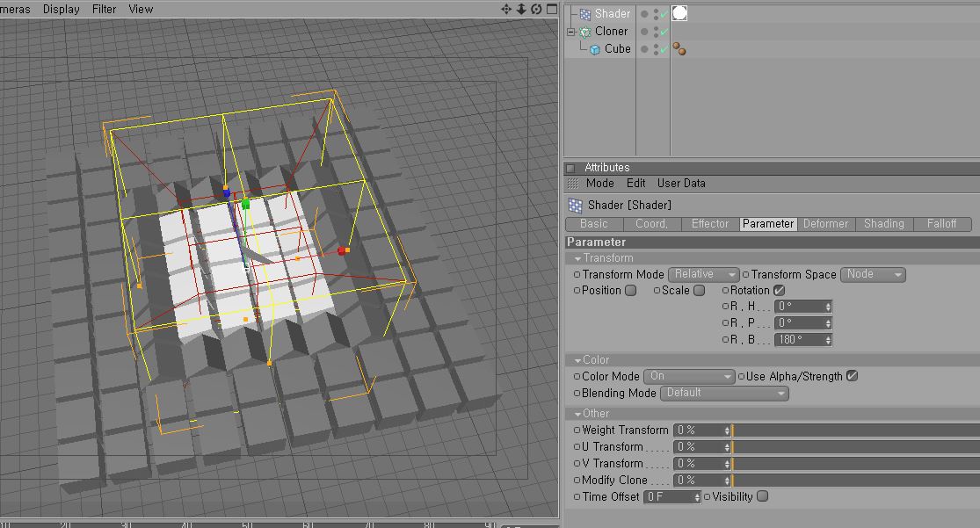Click the brown tag icon on Cube row
The image size is (980, 528).
coord(679,48)
